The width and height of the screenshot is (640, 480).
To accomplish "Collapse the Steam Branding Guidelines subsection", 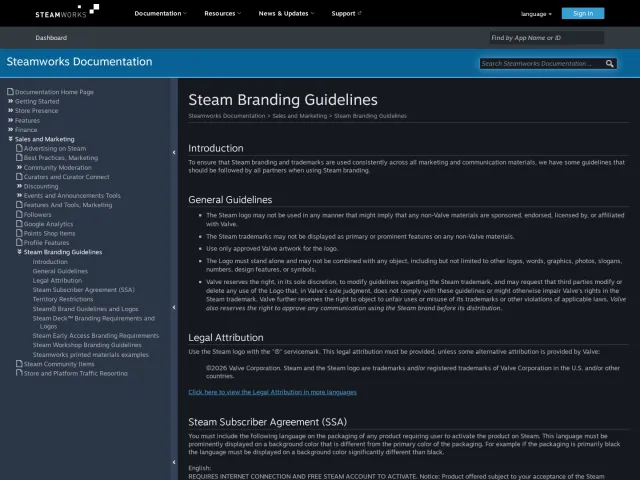I will [x=19, y=252].
